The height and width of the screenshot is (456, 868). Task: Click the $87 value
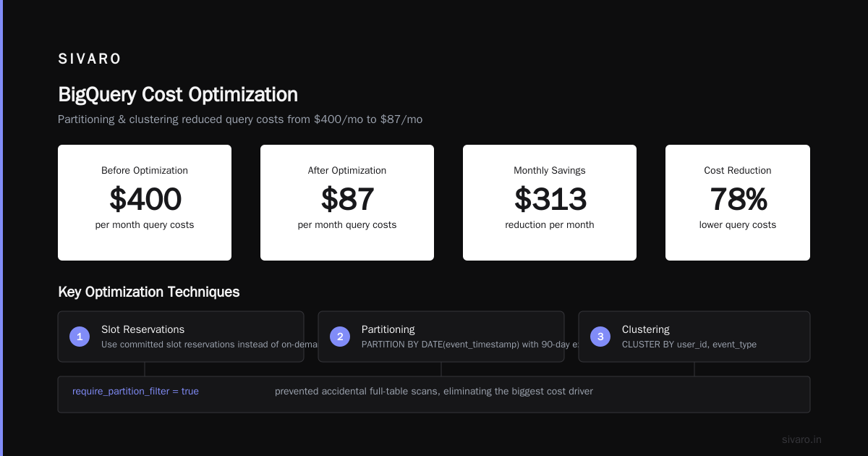[347, 199]
